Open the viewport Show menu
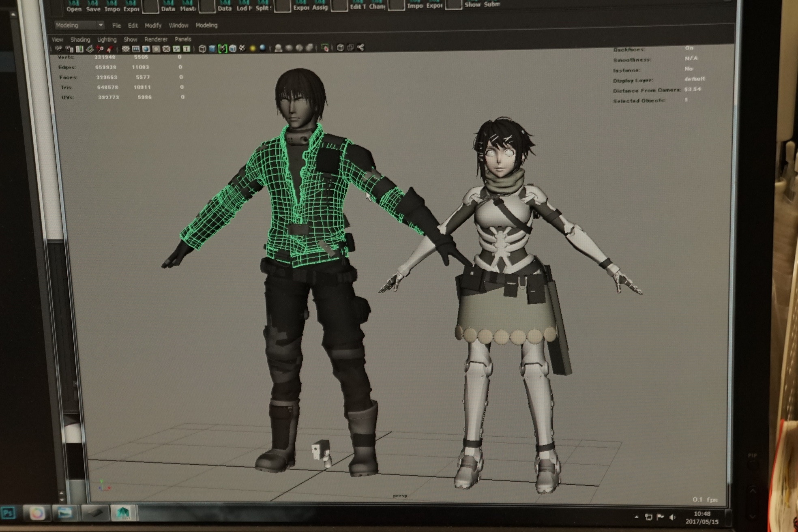The width and height of the screenshot is (798, 532). pyautogui.click(x=130, y=40)
